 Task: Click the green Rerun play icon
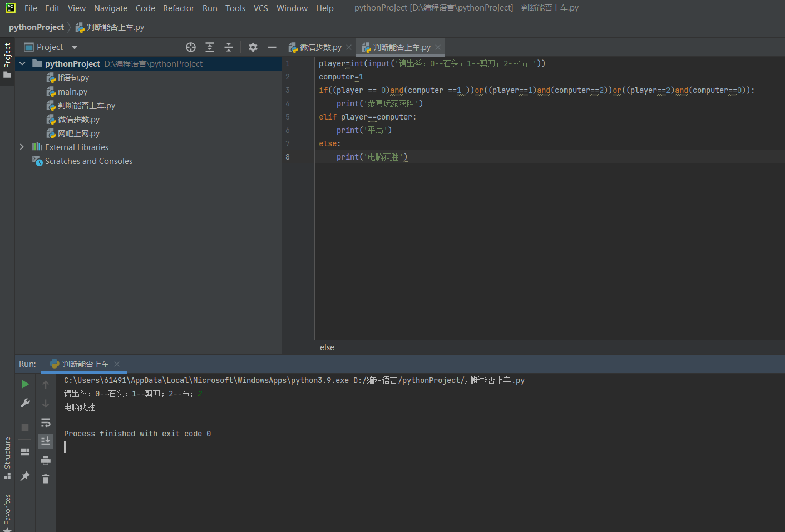click(25, 384)
